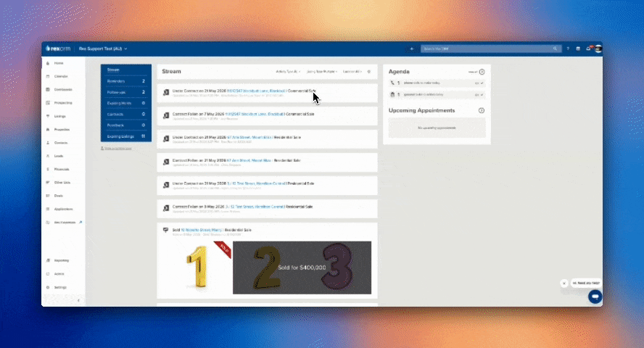Open the help question-mark icon
Image resolution: width=644 pixels, height=348 pixels.
click(x=568, y=49)
